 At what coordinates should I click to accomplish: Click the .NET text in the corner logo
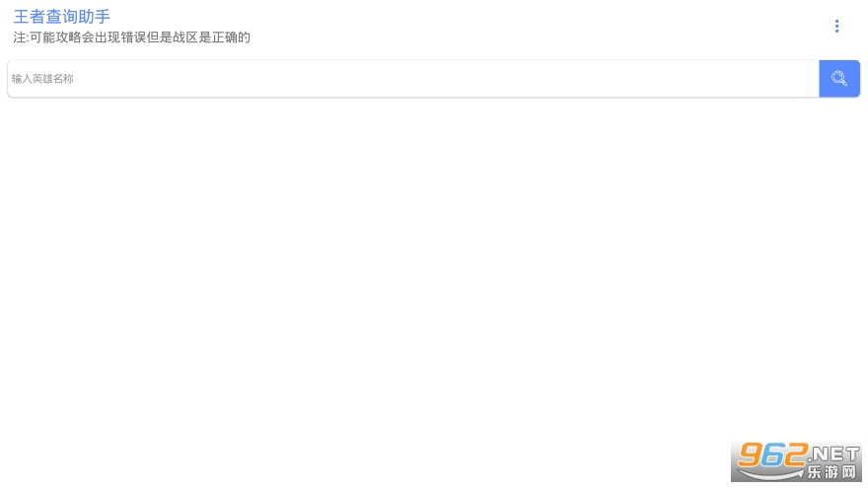pyautogui.click(x=833, y=454)
